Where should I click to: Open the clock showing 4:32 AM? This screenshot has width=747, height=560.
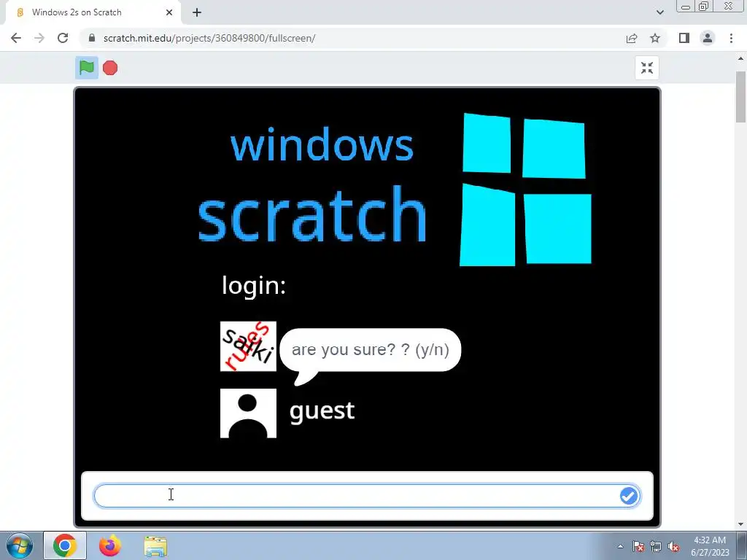(710, 546)
